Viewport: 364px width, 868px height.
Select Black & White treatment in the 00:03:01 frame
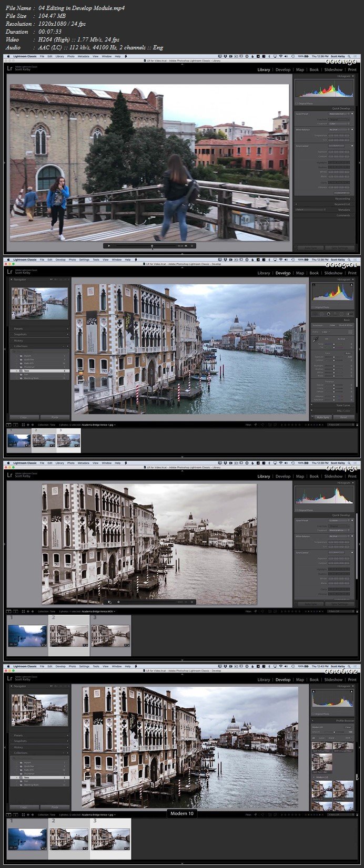click(x=346, y=325)
